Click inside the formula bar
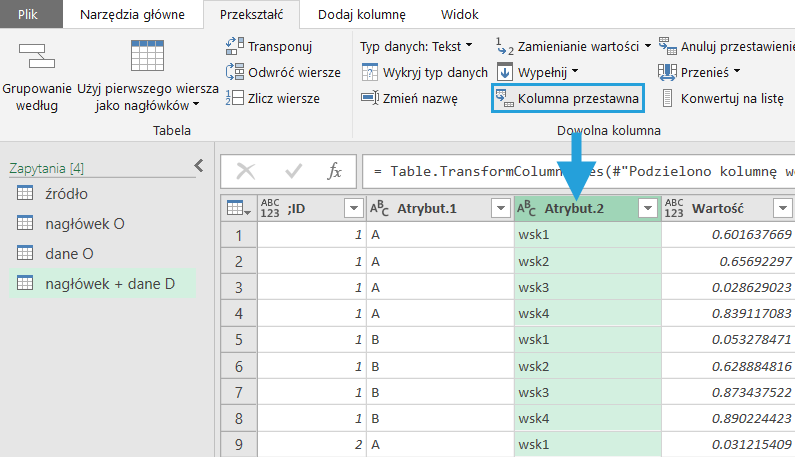 click(580, 172)
